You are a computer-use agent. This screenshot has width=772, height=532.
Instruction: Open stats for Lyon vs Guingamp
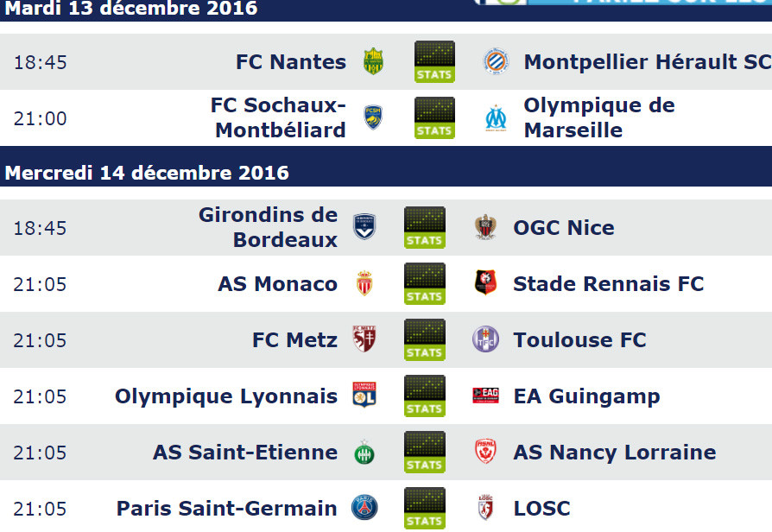pyautogui.click(x=424, y=396)
